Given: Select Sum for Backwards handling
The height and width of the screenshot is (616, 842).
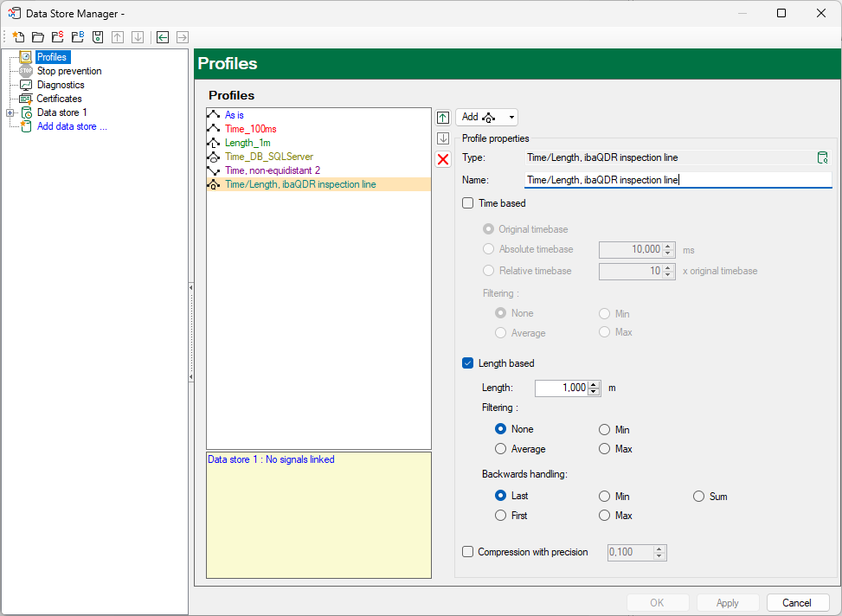Looking at the screenshot, I should point(698,497).
